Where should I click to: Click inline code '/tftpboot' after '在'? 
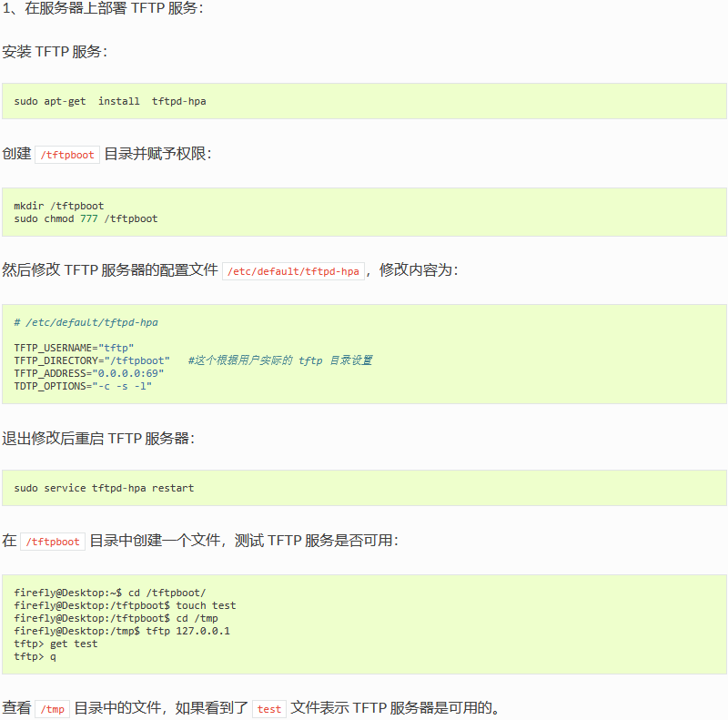[x=53, y=542]
